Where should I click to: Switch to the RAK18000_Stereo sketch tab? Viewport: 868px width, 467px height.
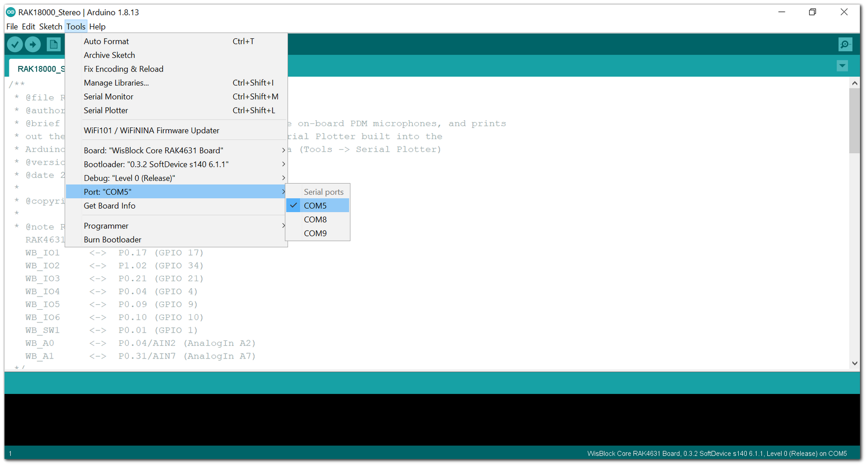coord(38,69)
